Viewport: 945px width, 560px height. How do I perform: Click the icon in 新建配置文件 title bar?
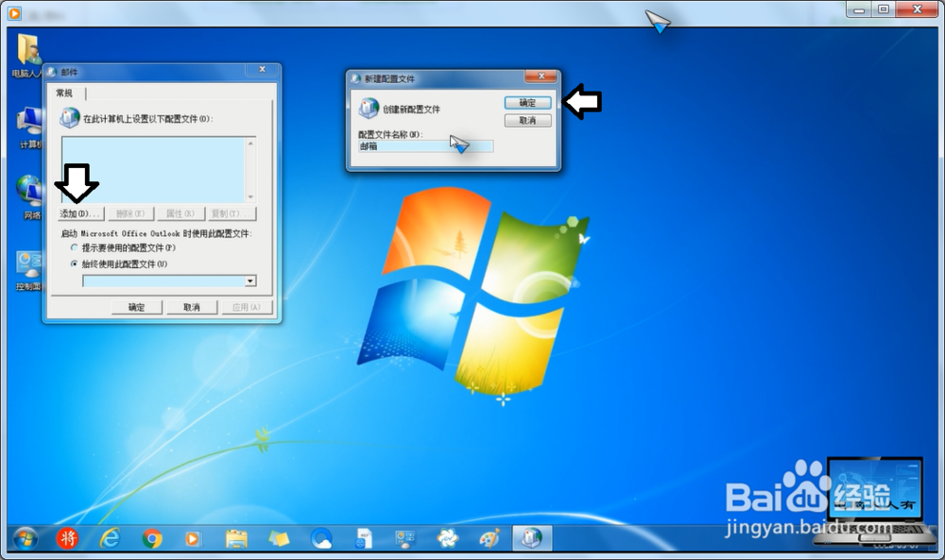click(x=355, y=78)
